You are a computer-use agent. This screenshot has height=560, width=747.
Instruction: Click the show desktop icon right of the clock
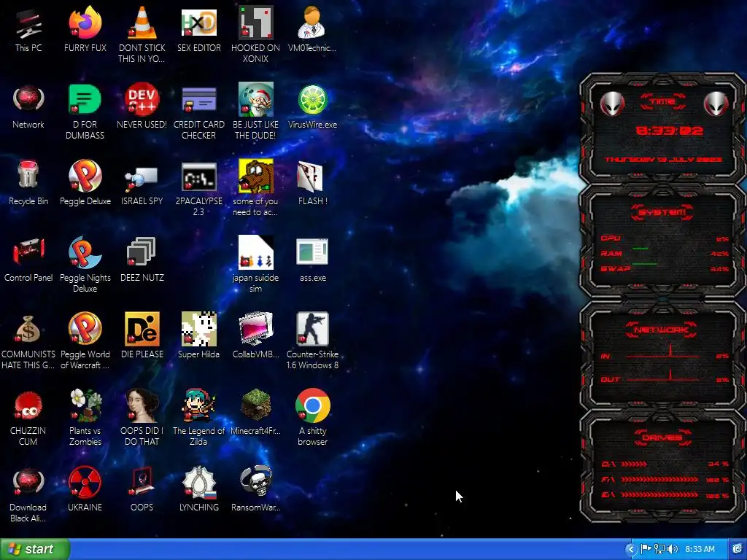click(737, 549)
